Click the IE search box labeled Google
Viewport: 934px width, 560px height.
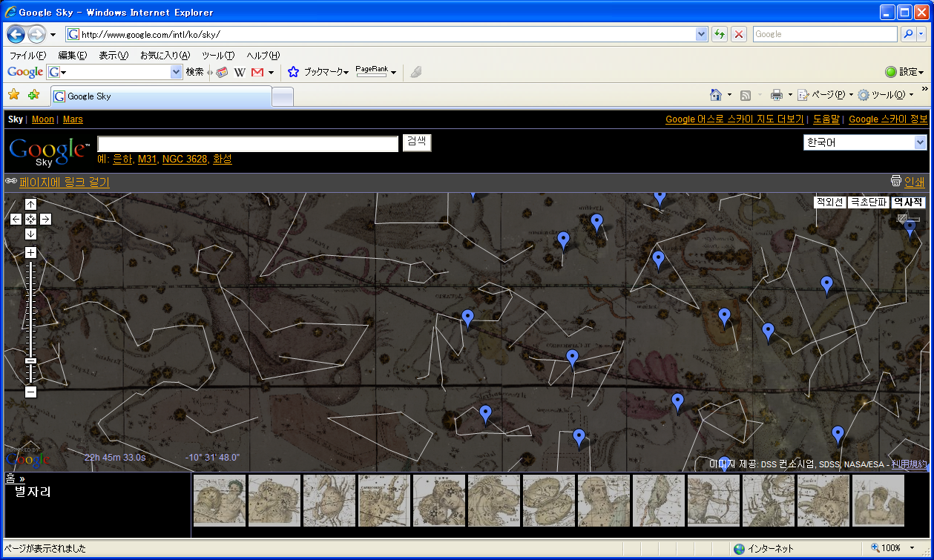(825, 34)
